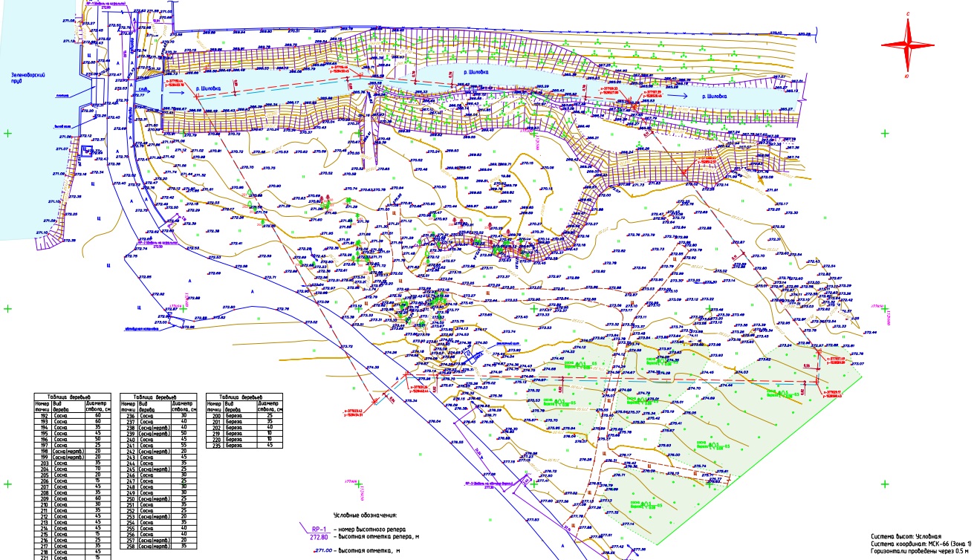Select tree table row 215 Сосна
This screenshot has height=560, width=977.
73,534
